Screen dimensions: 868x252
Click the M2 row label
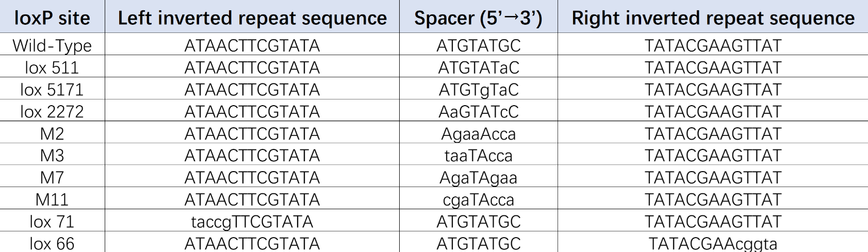pyautogui.click(x=52, y=133)
